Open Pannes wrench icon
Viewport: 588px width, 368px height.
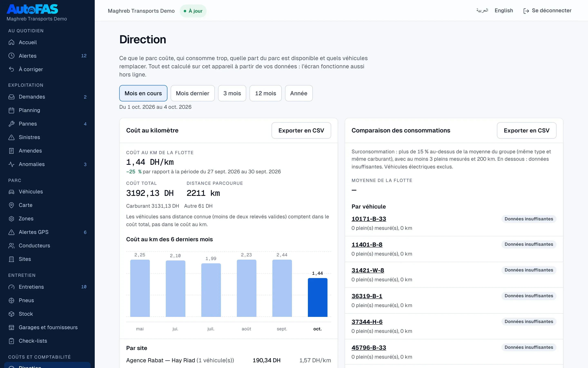point(11,124)
